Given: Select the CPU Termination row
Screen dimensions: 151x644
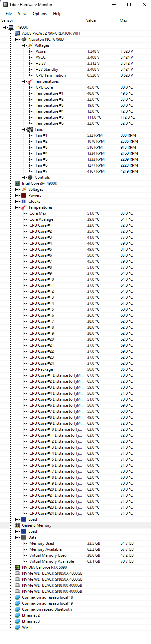Looking at the screenshot, I should (75, 75).
